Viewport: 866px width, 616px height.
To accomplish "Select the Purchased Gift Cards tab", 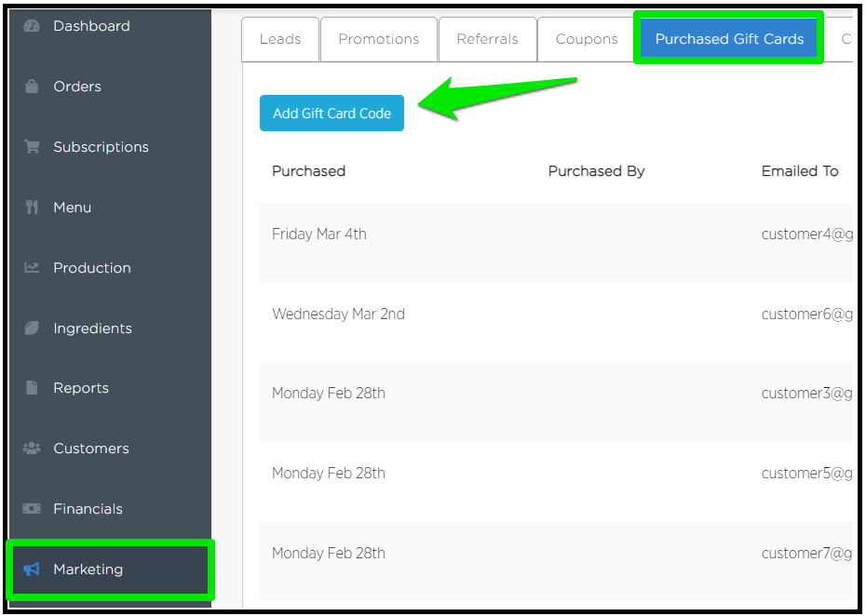I will click(729, 39).
